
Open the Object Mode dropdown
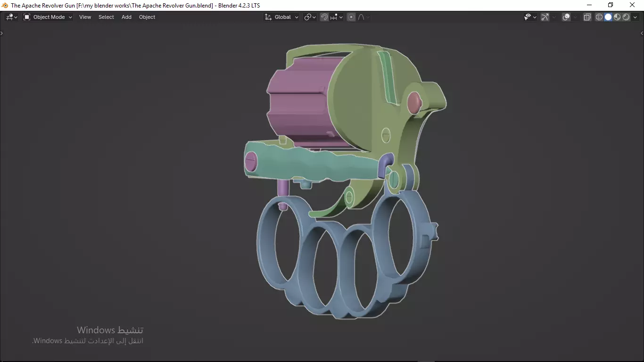tap(48, 17)
